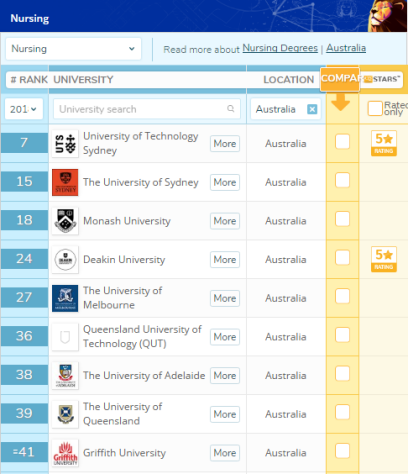Click More for The University of Melbourne

[225, 298]
